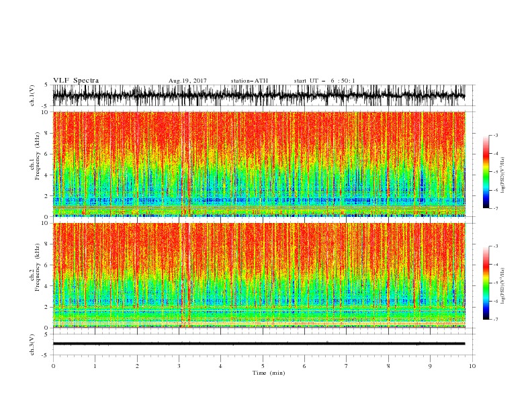Click the "0" tick on the time axis

pos(53,366)
